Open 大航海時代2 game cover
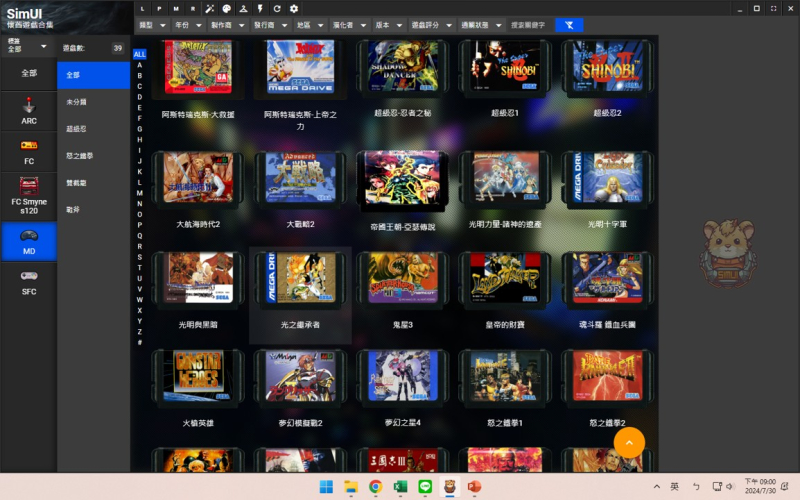The width and height of the screenshot is (800, 500). pyautogui.click(x=198, y=179)
